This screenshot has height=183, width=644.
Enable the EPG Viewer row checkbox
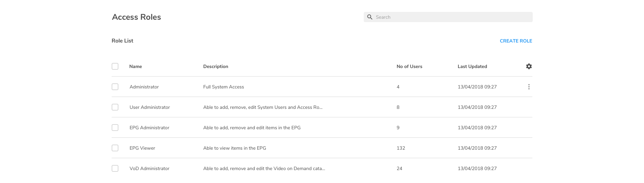(x=115, y=148)
